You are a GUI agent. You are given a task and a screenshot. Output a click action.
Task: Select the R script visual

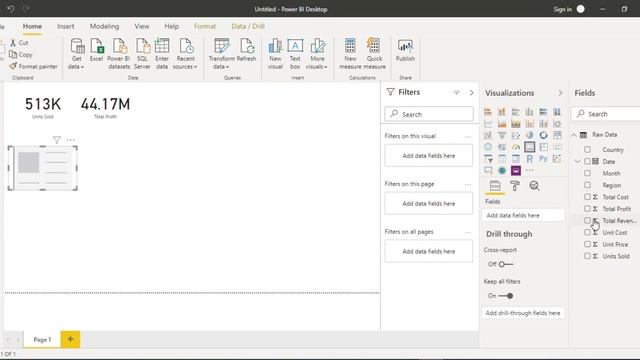529,159
